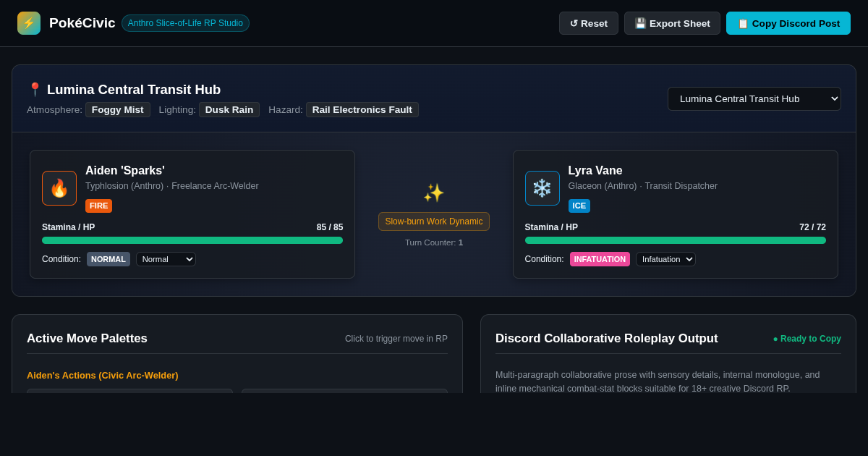Click Lyra Vane's snowflake avatar icon
Viewport: 868px width, 456px height.
pos(542,188)
